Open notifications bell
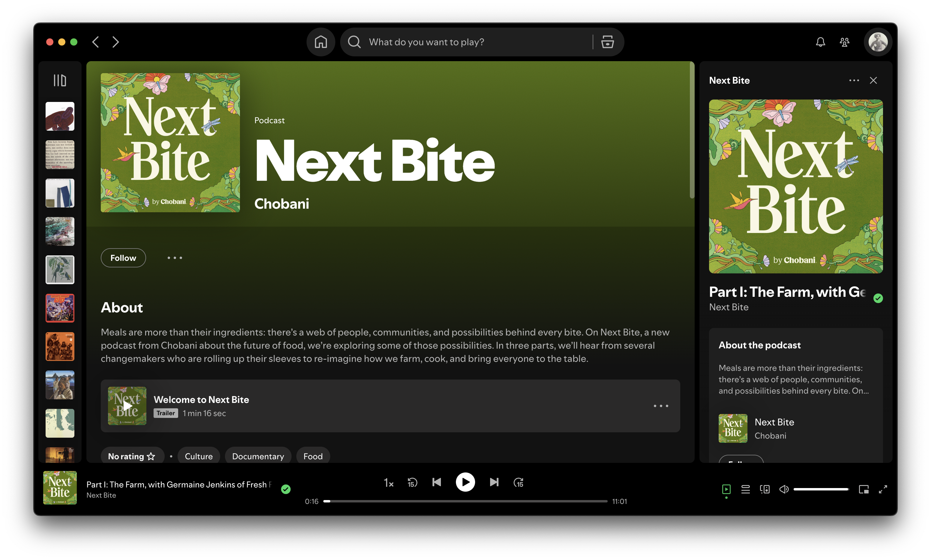 [x=820, y=42]
